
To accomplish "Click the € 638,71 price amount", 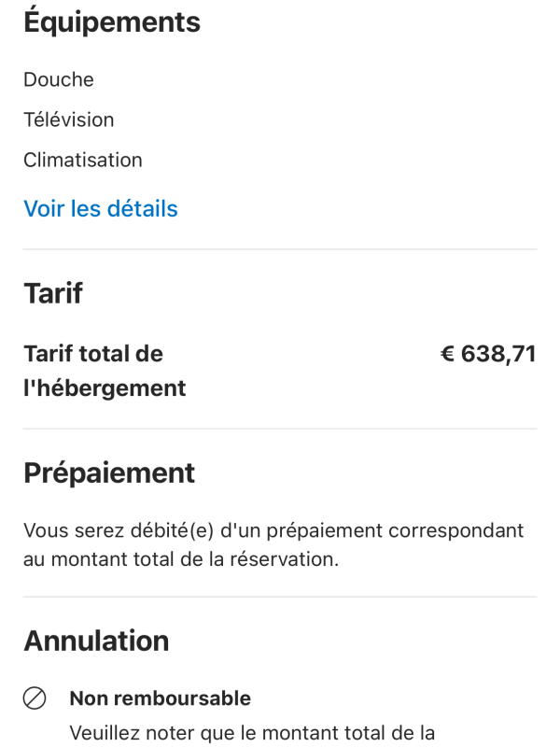I will coord(488,354).
